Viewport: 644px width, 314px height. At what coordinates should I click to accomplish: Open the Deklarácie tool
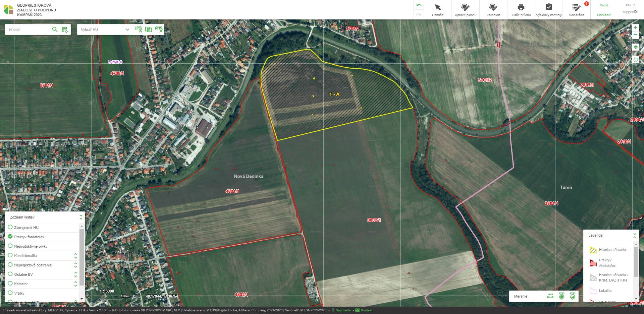(x=576, y=10)
